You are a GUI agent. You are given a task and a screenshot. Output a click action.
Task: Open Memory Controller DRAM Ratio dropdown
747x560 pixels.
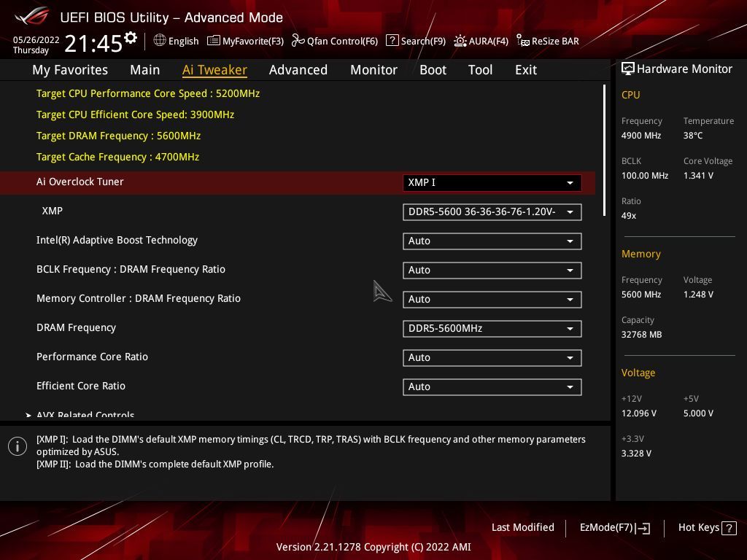click(492, 299)
